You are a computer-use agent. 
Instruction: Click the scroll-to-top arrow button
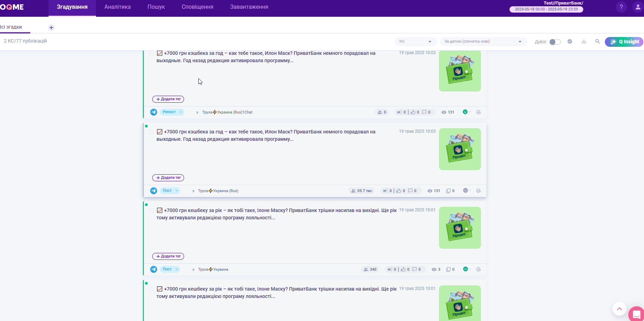pyautogui.click(x=620, y=309)
